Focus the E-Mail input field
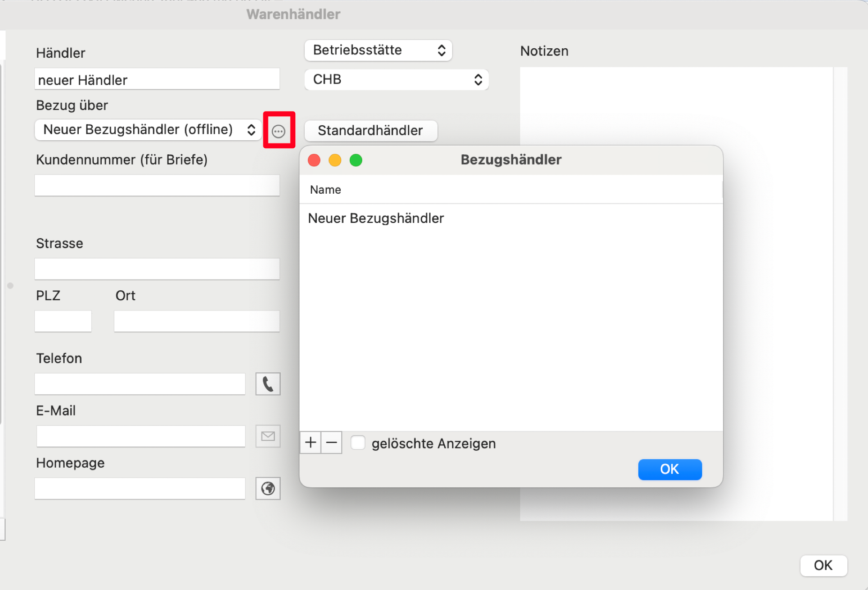 141,436
